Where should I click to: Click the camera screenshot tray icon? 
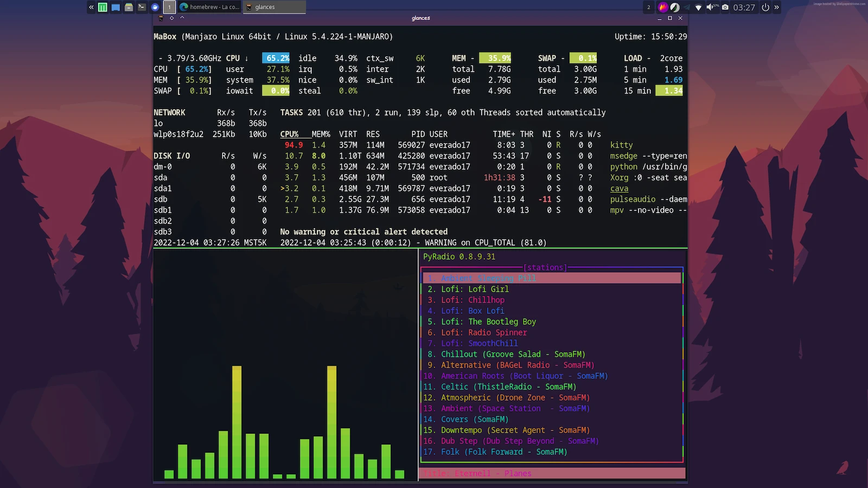point(725,7)
